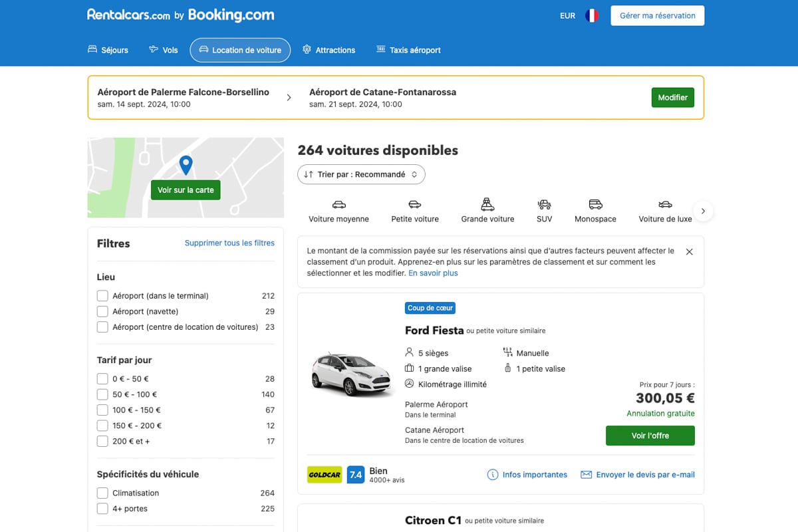The image size is (798, 532).
Task: Click the Kilométrage illimité speedometer icon
Action: click(x=410, y=384)
